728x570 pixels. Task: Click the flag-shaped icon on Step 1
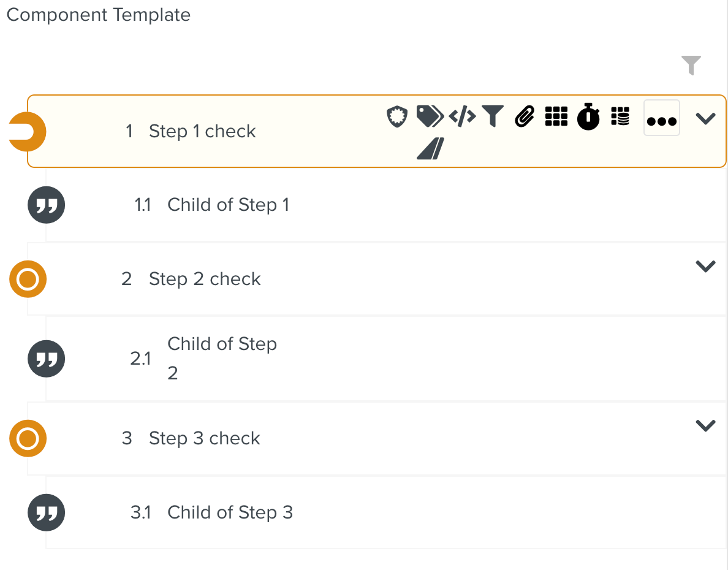click(x=431, y=148)
